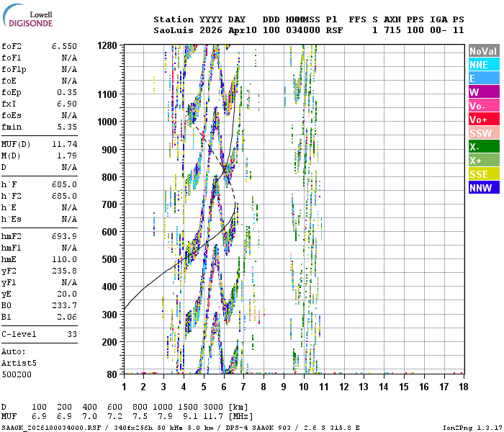Click the Lowell Digisonde logo
The width and height of the screenshot is (504, 432).
point(27,16)
